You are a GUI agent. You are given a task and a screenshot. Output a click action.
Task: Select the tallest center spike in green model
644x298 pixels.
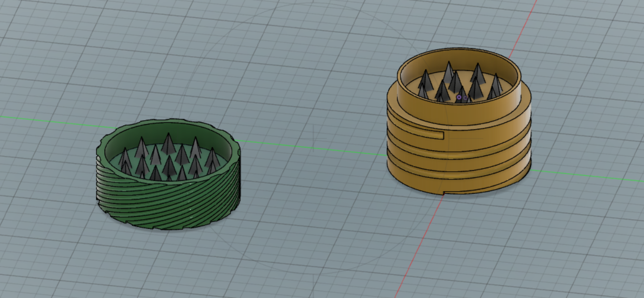click(169, 143)
